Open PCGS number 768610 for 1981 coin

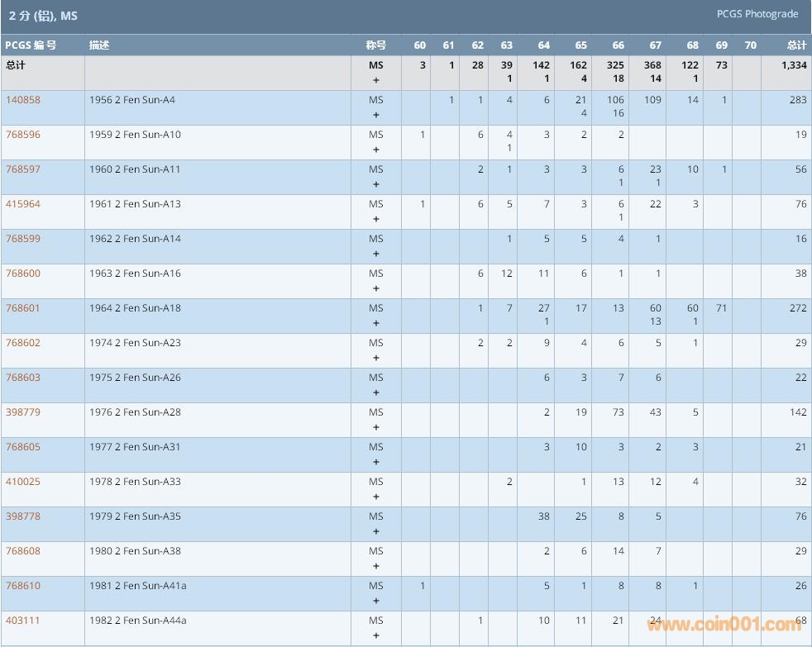(23, 586)
